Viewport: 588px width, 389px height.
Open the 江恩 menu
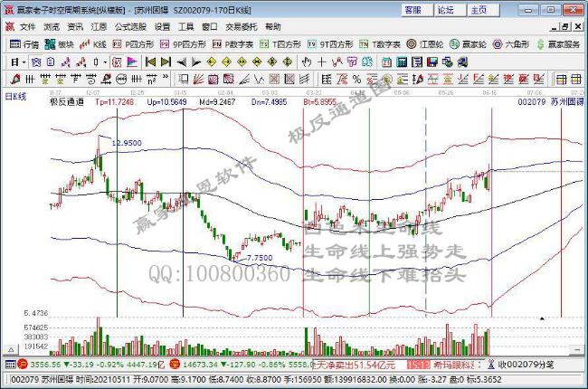tap(99, 26)
